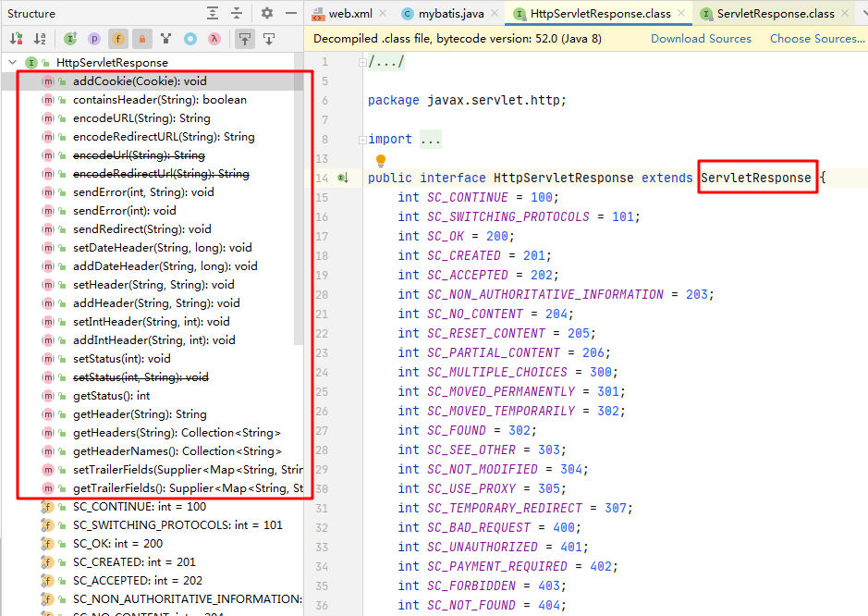The width and height of the screenshot is (868, 616).
Task: Select addIntHeader(String, int) method
Action: pyautogui.click(x=154, y=340)
